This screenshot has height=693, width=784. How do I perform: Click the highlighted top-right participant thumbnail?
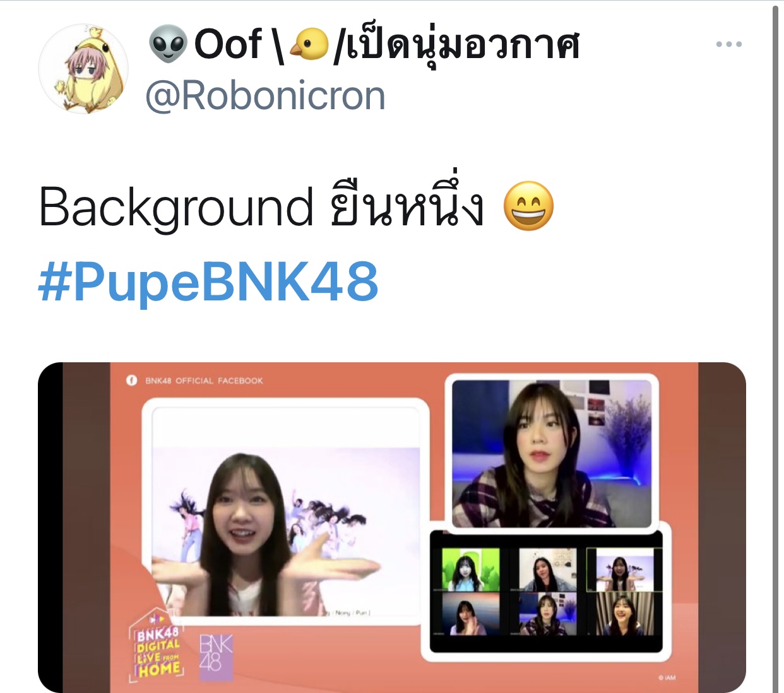pos(624,569)
